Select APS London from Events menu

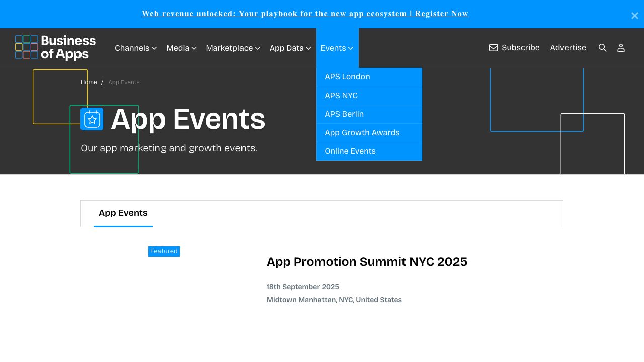pos(347,77)
